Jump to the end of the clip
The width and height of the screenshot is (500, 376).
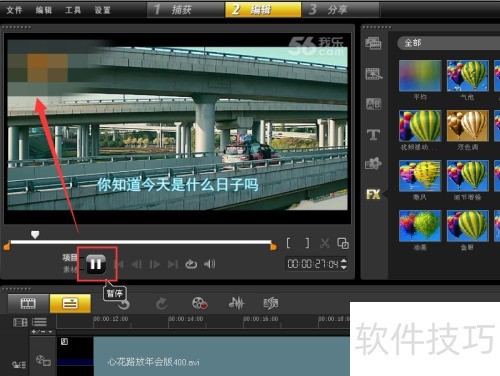173,264
